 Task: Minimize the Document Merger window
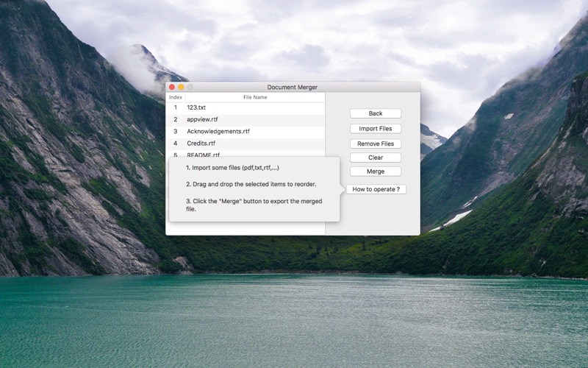pyautogui.click(x=181, y=87)
